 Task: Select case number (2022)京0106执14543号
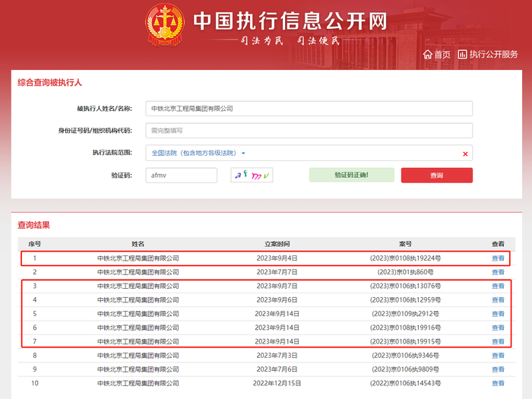pyautogui.click(x=405, y=383)
